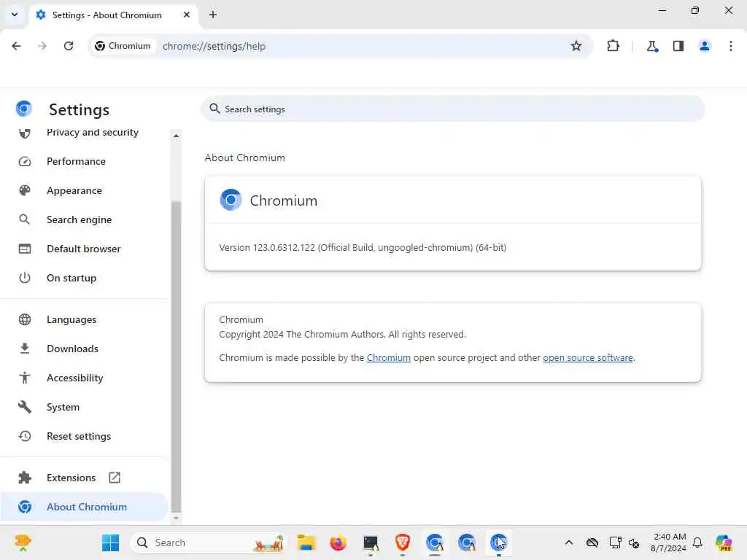
Task: Bookmark this page with the star icon
Action: pos(576,46)
